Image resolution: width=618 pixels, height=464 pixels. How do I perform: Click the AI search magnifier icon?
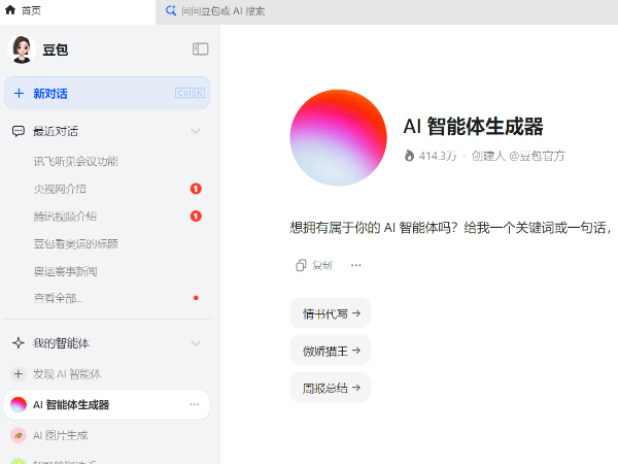(170, 11)
